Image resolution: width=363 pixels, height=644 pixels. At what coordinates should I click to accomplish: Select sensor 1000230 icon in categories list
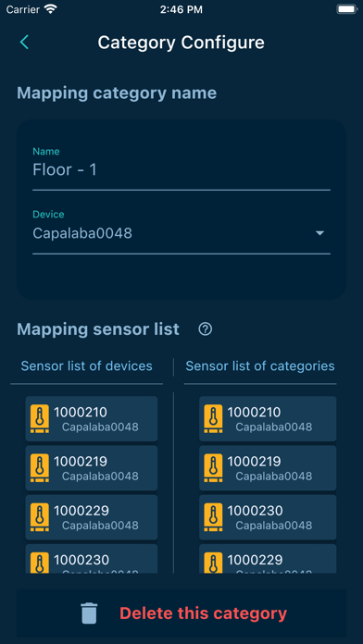pyautogui.click(x=213, y=517)
